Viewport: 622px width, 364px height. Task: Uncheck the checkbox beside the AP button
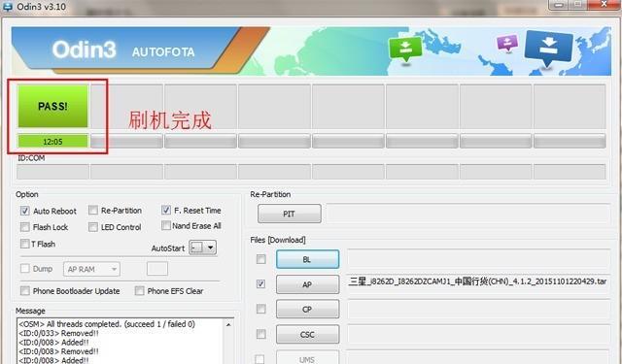(261, 283)
